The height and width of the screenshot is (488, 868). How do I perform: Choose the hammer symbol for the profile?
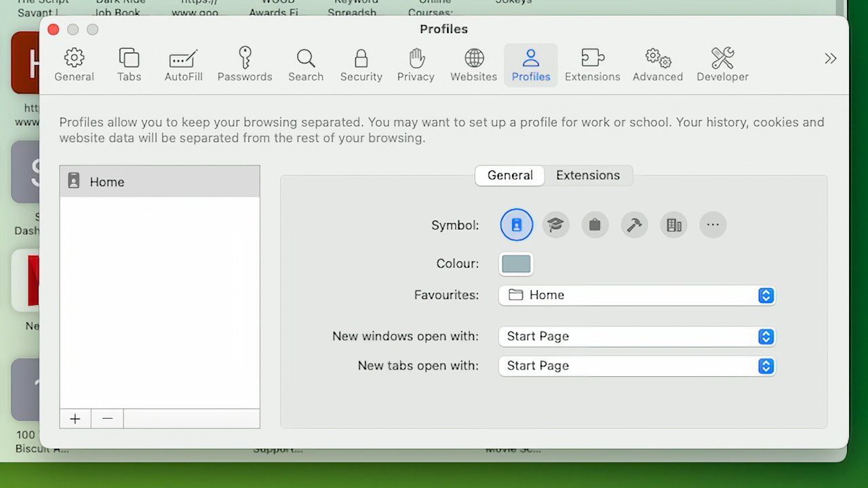coord(634,224)
